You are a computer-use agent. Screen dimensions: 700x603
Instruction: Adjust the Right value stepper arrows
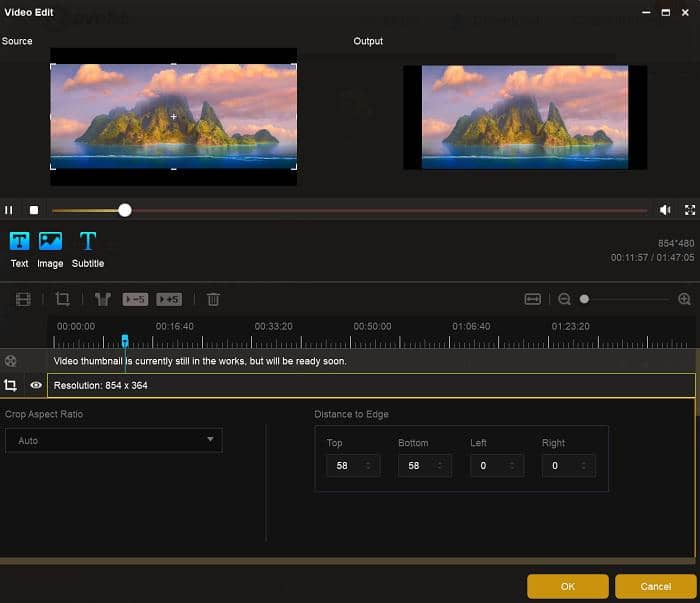[x=583, y=466]
